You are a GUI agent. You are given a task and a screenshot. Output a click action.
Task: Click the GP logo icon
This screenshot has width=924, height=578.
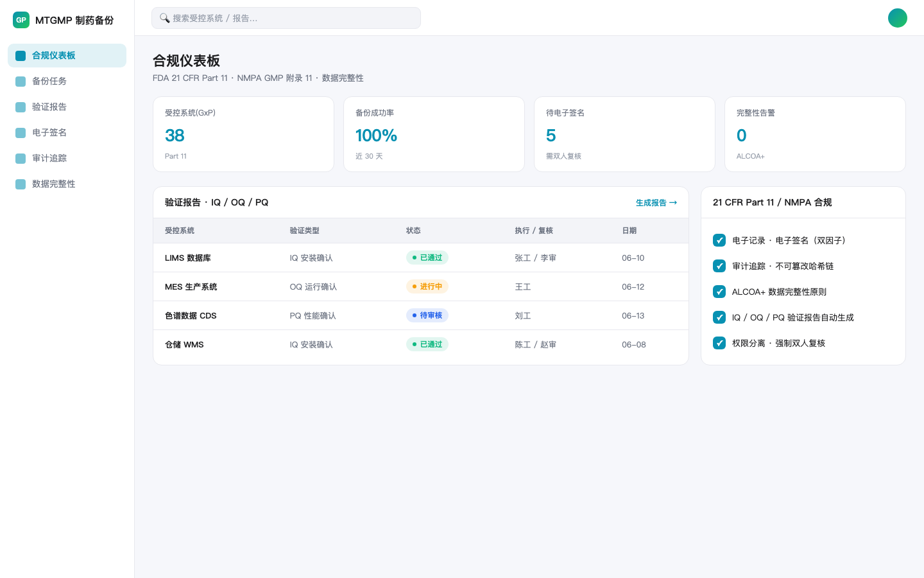(21, 20)
